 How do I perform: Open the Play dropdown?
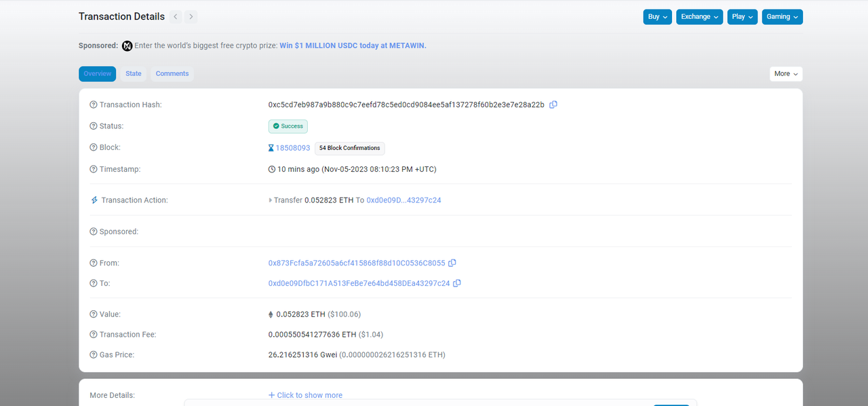[x=743, y=16]
